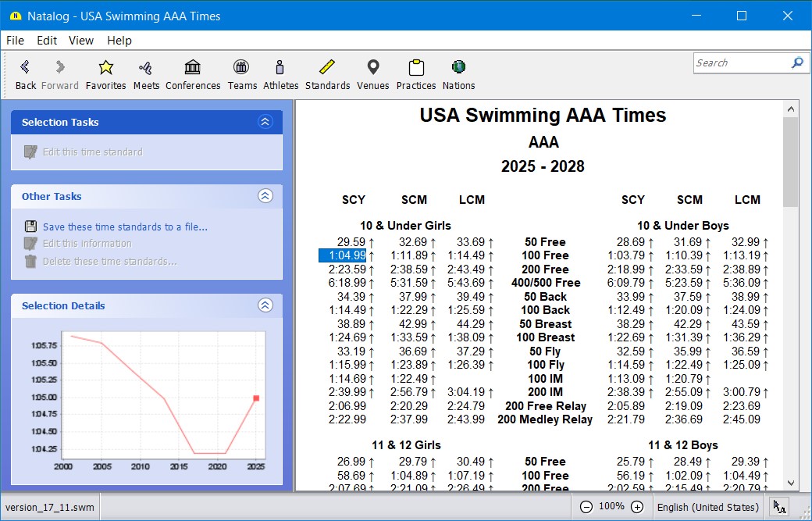Click the Back navigation arrow icon
This screenshot has height=521, width=812.
26,68
